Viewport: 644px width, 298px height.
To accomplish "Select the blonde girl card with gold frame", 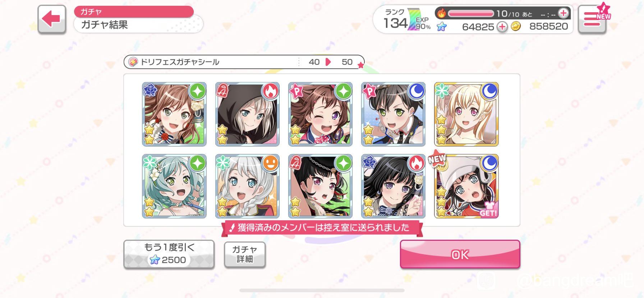I will pos(466,114).
